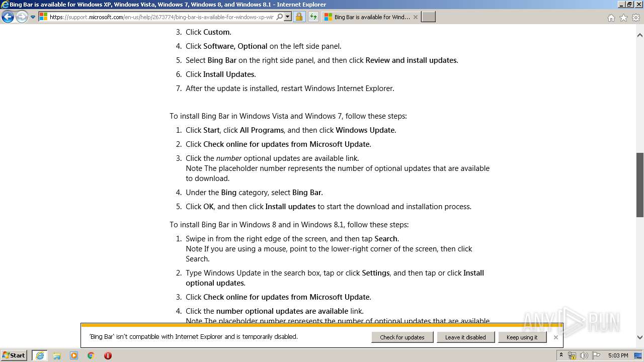
Task: Click the Refresh page icon
Action: pyautogui.click(x=313, y=17)
